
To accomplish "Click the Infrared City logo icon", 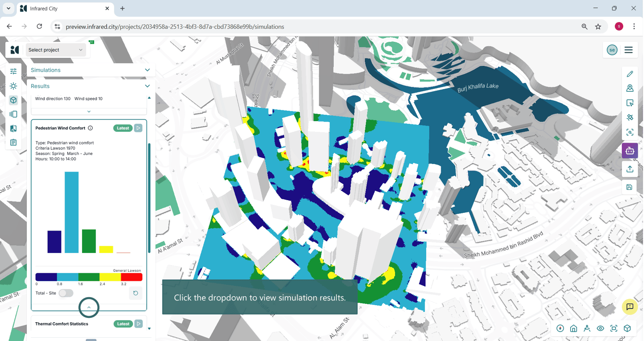I will [x=15, y=50].
